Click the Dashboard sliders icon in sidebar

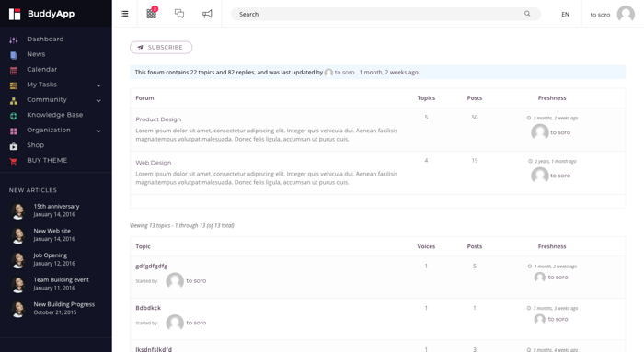(x=14, y=40)
